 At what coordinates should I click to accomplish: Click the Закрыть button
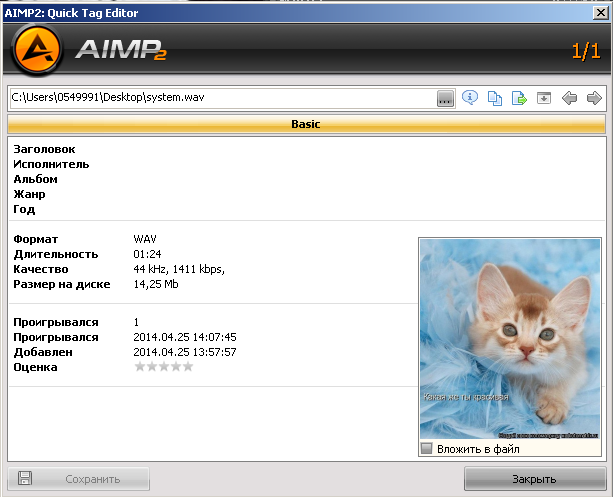pos(534,479)
